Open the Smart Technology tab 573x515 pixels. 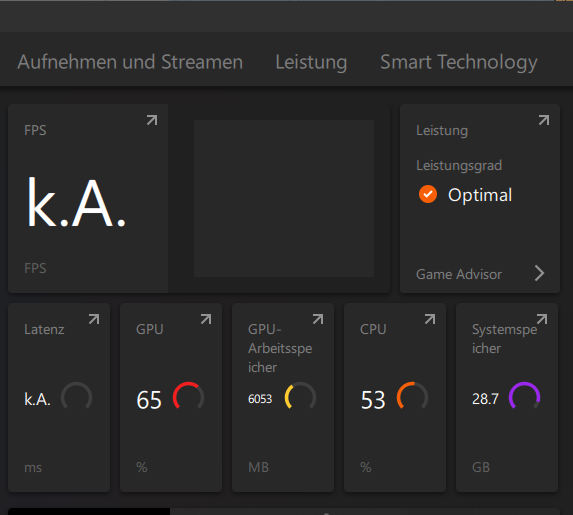(459, 62)
